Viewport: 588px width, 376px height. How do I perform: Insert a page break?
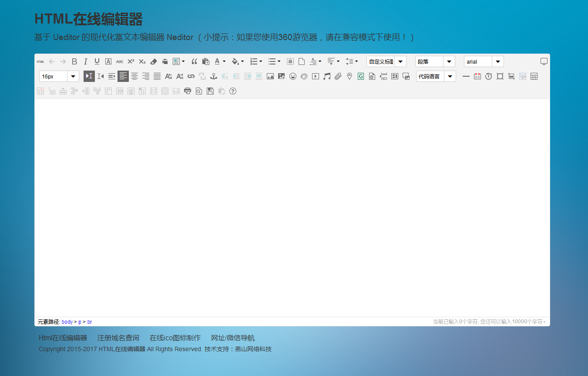(x=383, y=76)
